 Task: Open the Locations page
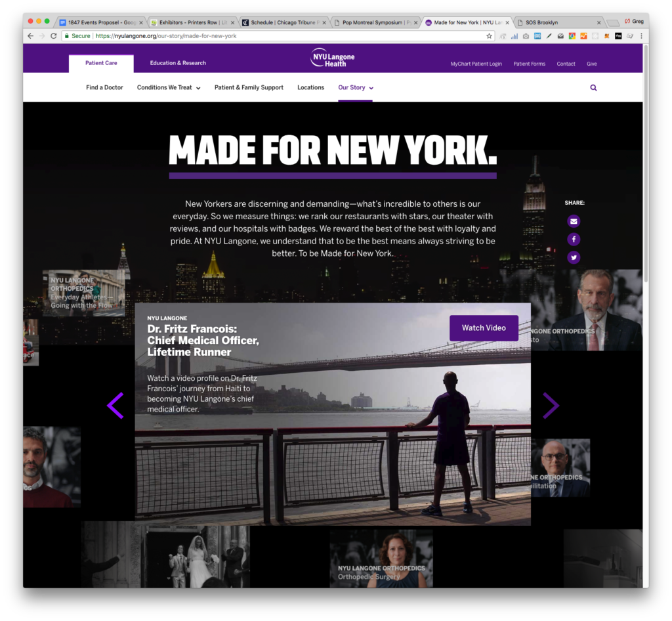click(310, 87)
